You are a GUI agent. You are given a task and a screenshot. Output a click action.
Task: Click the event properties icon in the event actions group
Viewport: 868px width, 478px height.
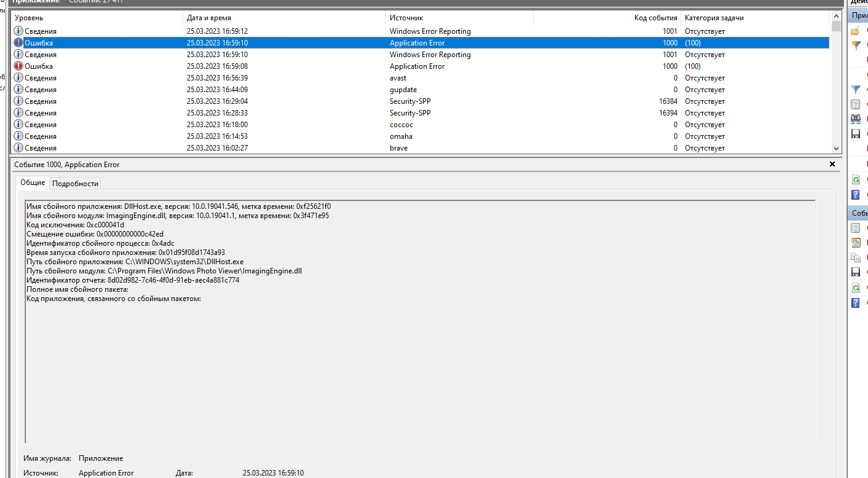pos(855,227)
